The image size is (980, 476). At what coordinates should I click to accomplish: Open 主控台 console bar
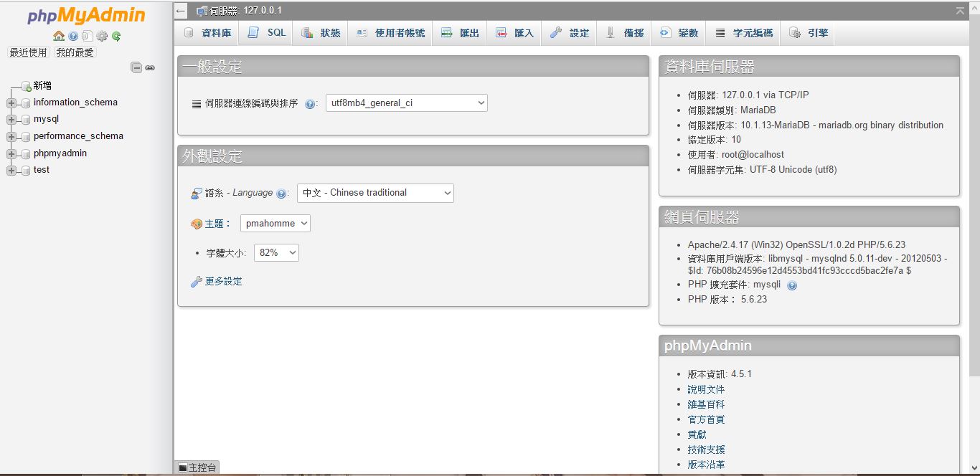[x=197, y=467]
